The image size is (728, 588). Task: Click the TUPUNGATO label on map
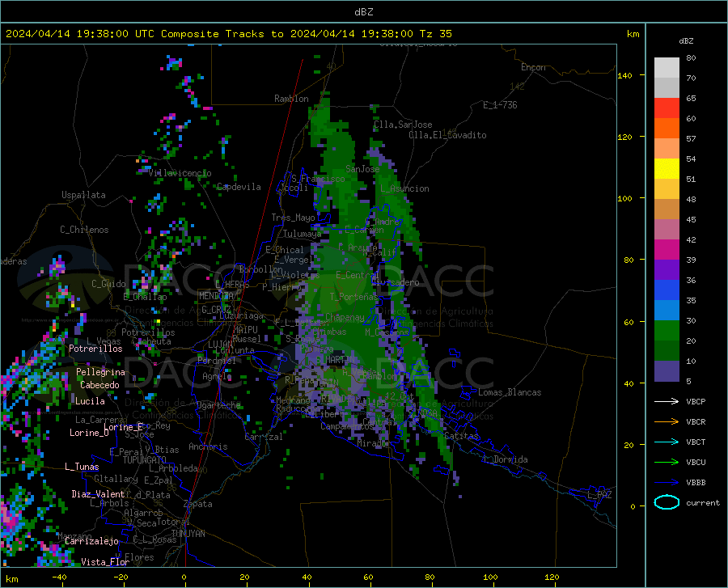(x=145, y=460)
